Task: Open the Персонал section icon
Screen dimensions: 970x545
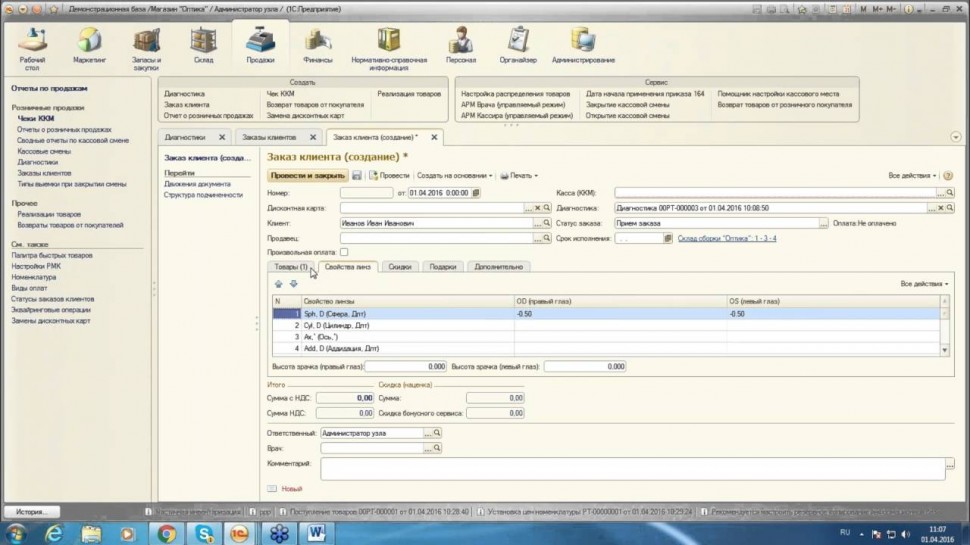Action: (461, 45)
